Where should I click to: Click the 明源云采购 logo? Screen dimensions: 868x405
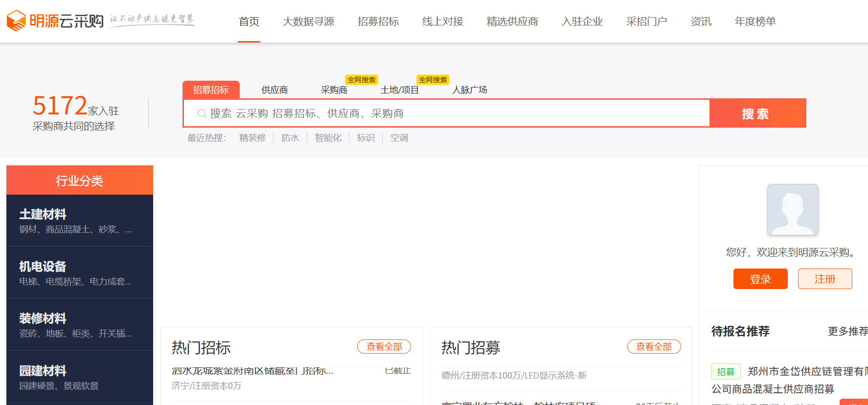tap(55, 21)
